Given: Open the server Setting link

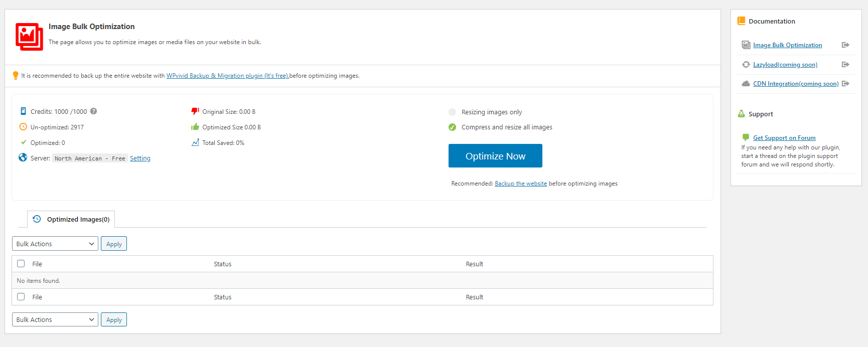Looking at the screenshot, I should (x=140, y=158).
